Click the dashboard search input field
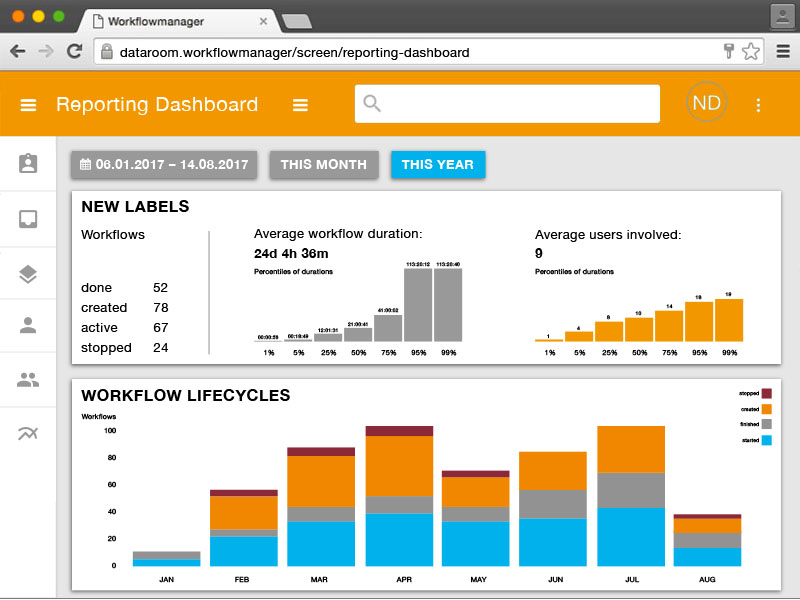 [x=507, y=104]
